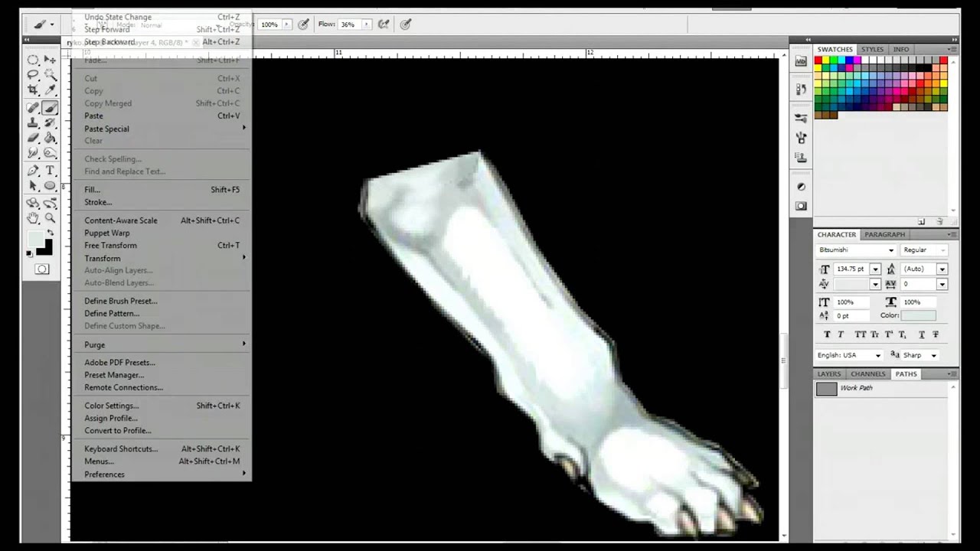
Task: Select the Move tool
Action: pyautogui.click(x=50, y=60)
